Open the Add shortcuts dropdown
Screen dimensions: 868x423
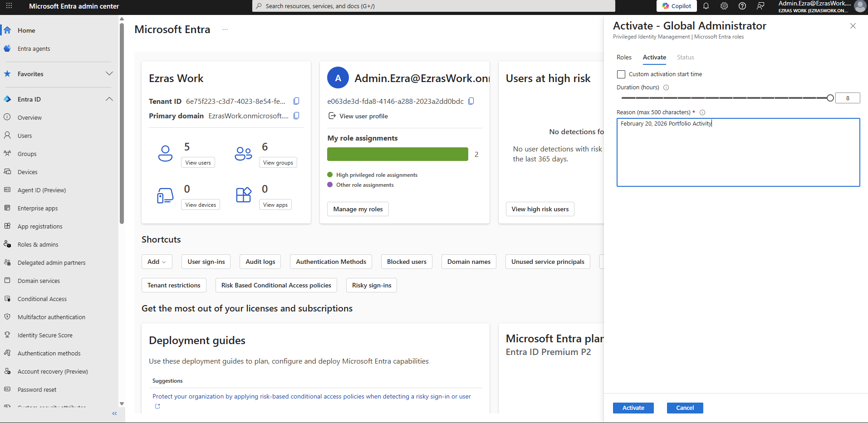pyautogui.click(x=157, y=262)
